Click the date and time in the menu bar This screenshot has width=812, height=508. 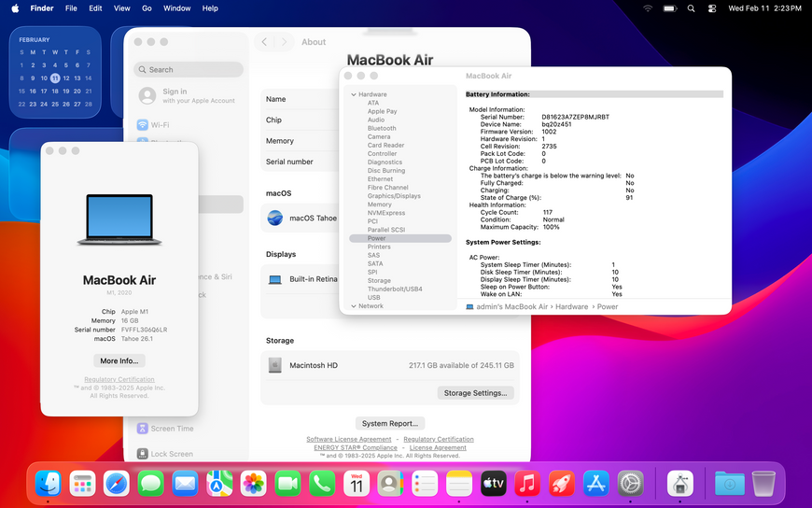click(x=765, y=8)
